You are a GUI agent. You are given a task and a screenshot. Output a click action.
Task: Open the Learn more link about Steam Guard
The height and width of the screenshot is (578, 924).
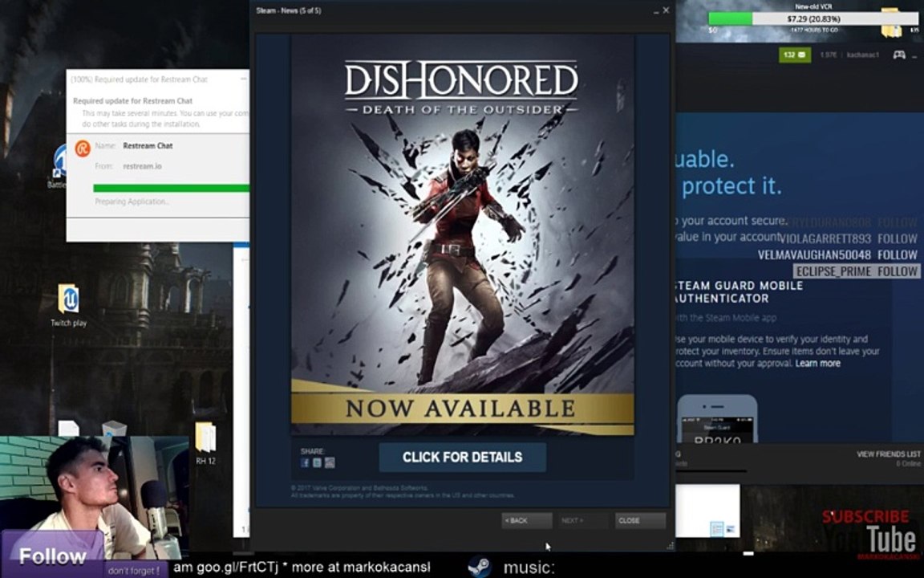tap(818, 364)
